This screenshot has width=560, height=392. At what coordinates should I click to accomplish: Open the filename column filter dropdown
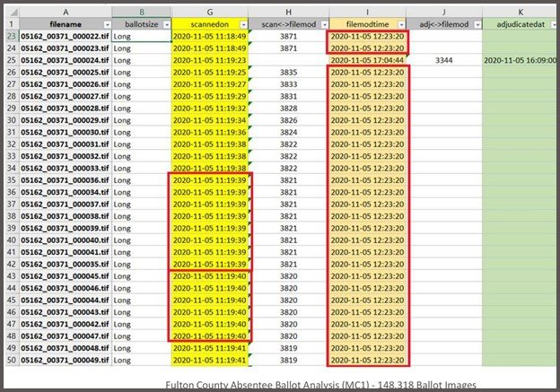pos(107,22)
